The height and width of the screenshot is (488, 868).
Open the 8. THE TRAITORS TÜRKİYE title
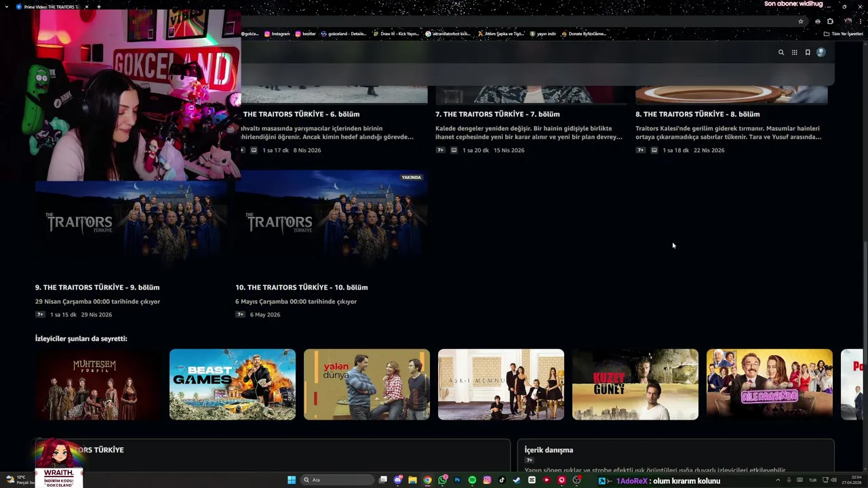point(697,114)
